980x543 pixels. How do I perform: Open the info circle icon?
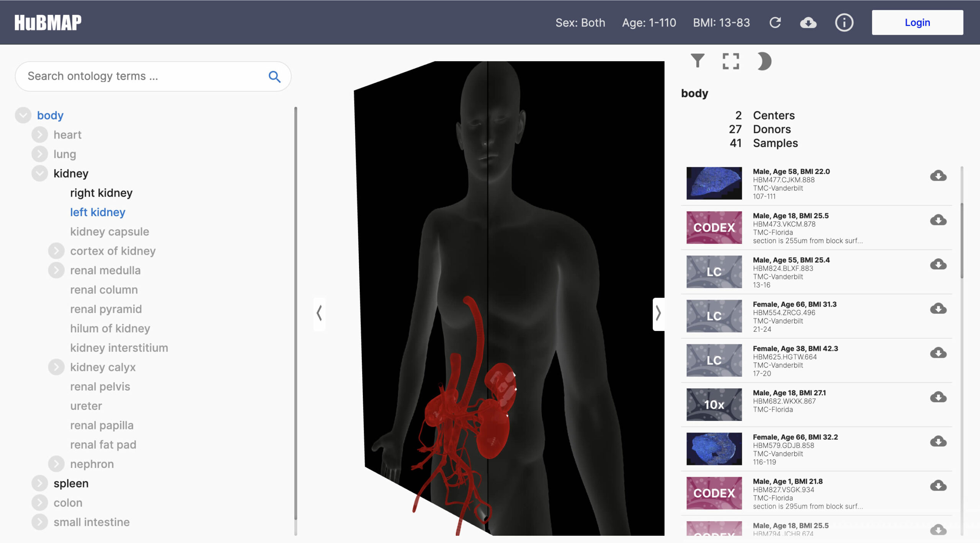point(844,23)
